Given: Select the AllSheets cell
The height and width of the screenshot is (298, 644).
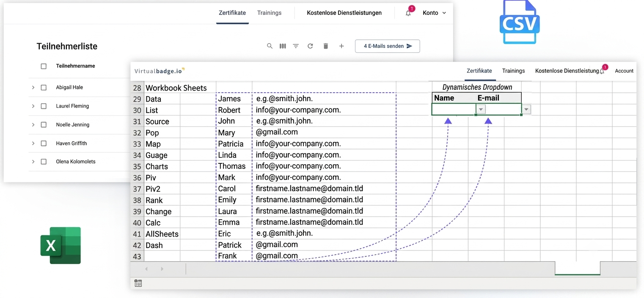Looking at the screenshot, I should coord(162,234).
